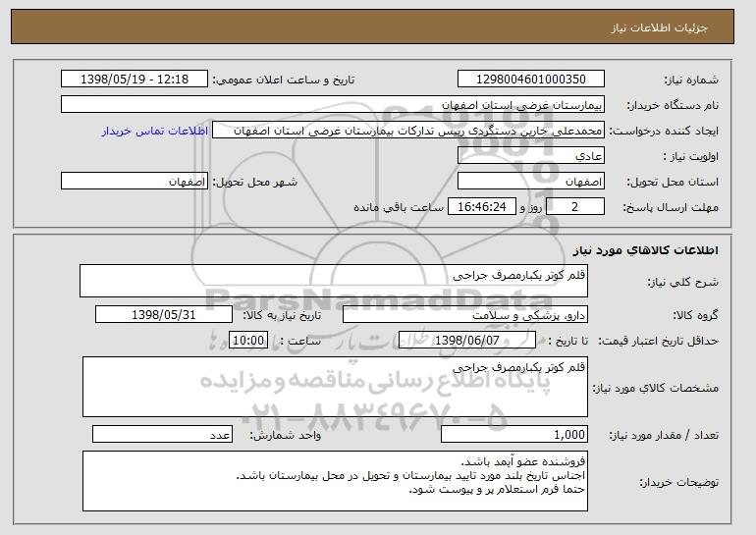Image resolution: width=756 pixels, height=535 pixels.
Task: Click the time field showing 10:00
Action: 248,341
